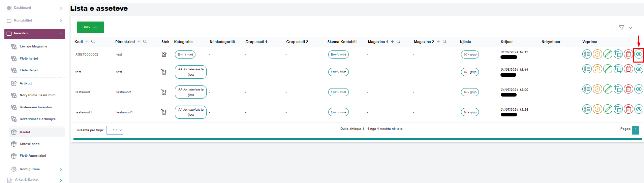Delete the testamort asset via its trash icon
Screen dimensions: 644x183
[628, 89]
